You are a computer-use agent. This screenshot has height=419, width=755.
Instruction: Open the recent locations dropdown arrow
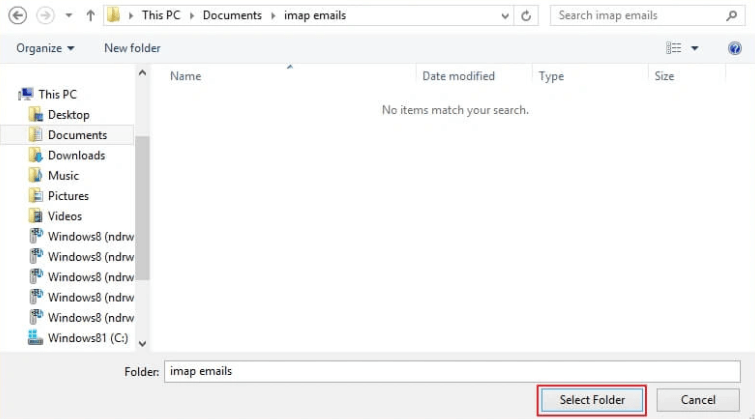pos(69,15)
